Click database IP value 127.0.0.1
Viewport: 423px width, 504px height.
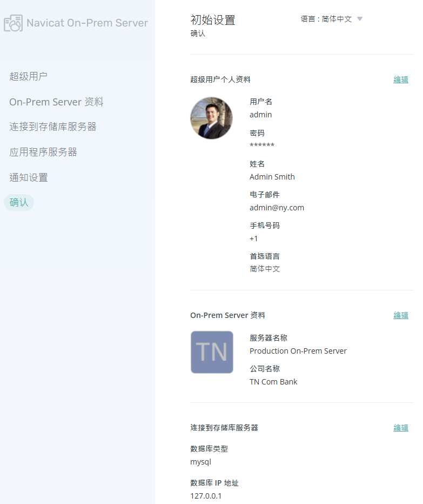pos(206,496)
